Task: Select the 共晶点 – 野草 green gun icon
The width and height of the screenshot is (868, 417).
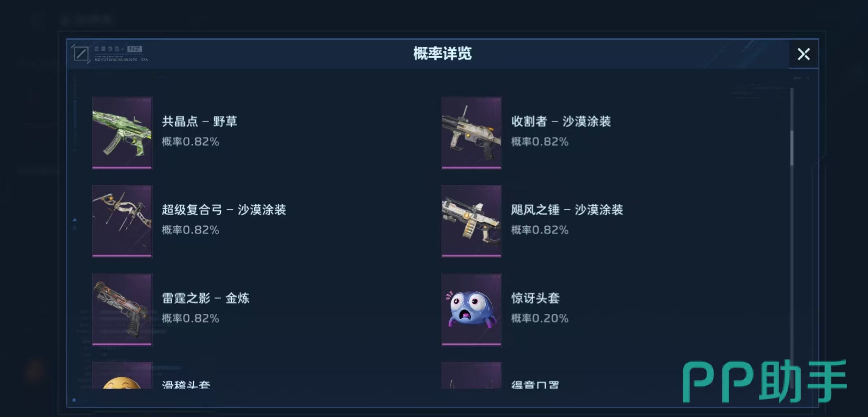Action: [x=122, y=132]
